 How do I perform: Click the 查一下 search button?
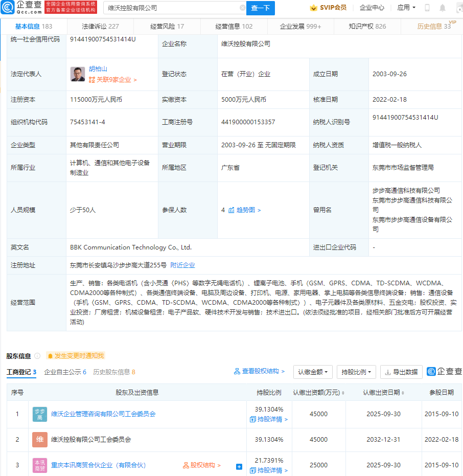tap(260, 8)
